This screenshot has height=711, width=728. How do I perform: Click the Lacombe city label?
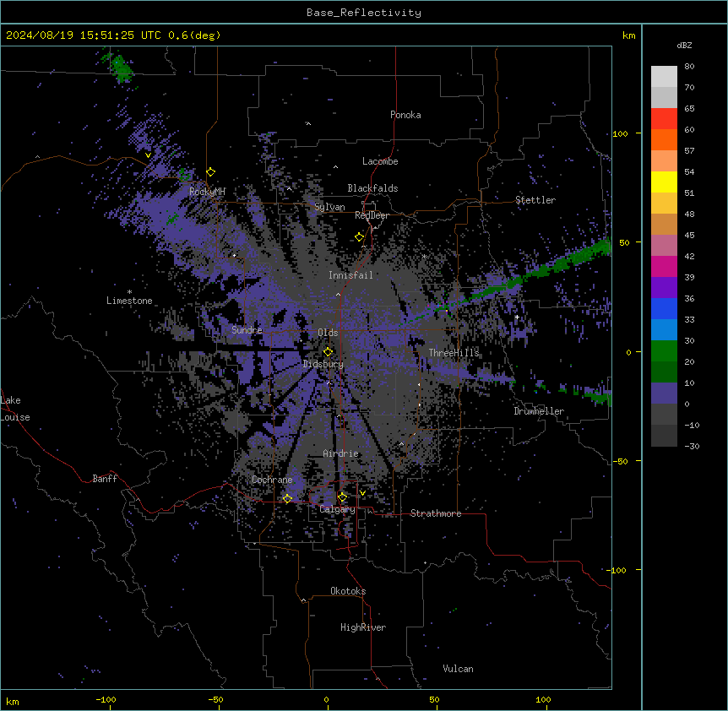(x=380, y=161)
